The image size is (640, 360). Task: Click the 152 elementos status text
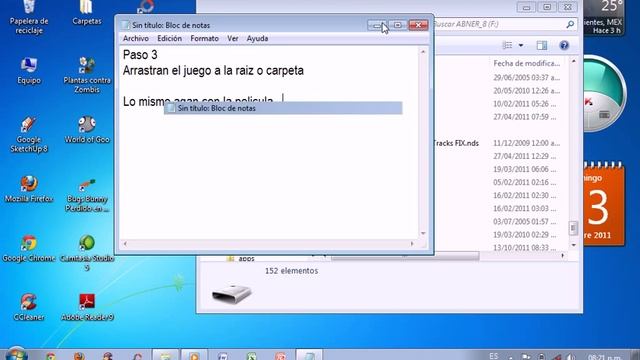tap(291, 271)
